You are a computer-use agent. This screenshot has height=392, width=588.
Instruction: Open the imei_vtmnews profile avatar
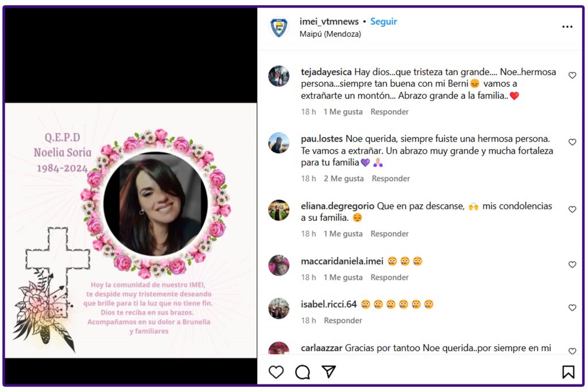pyautogui.click(x=279, y=28)
